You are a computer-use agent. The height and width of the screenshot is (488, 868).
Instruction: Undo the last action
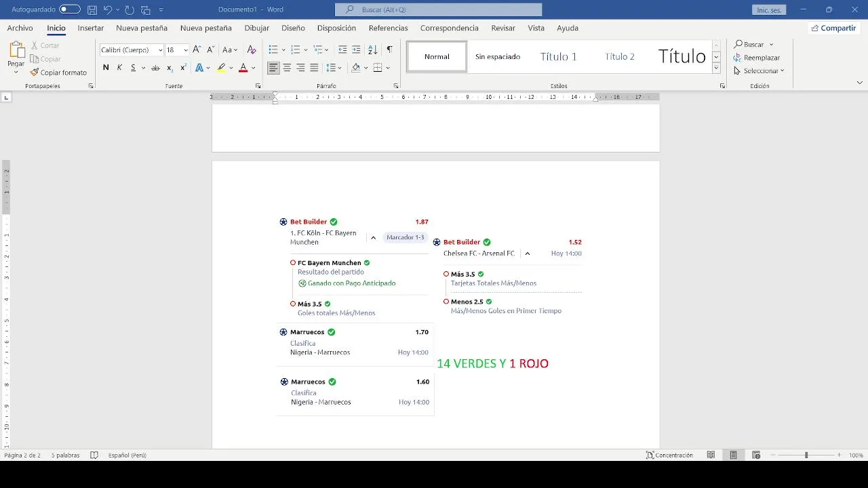[108, 9]
